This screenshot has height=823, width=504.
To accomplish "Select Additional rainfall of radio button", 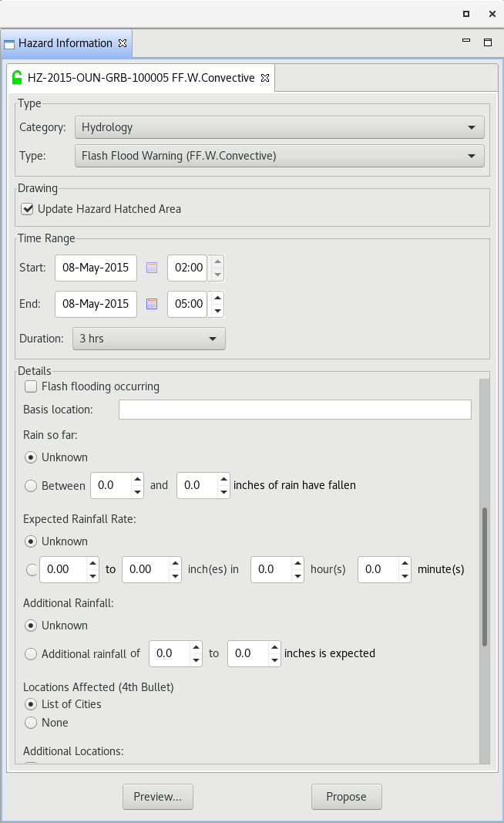I will (31, 653).
